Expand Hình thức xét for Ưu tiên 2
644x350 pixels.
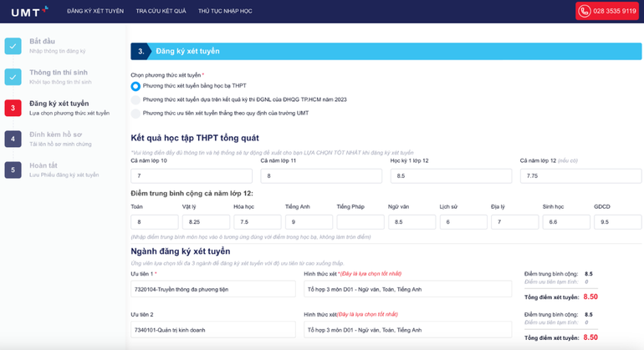407,330
